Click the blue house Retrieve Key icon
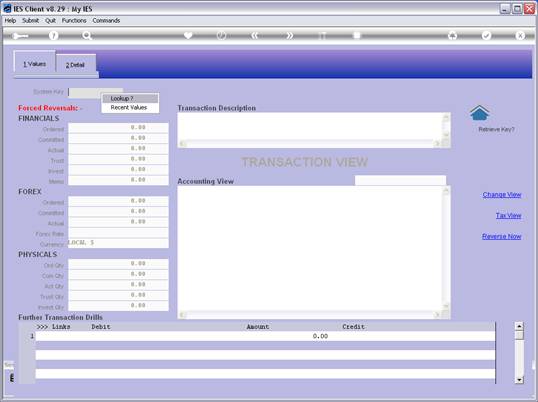Image resolution: width=538 pixels, height=402 pixels. [479, 113]
